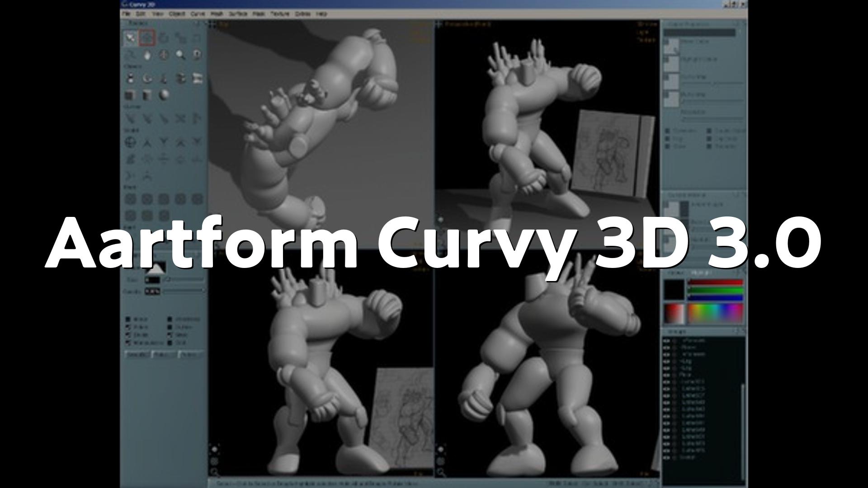
Task: Click the brush opacity value field
Action: 152,292
